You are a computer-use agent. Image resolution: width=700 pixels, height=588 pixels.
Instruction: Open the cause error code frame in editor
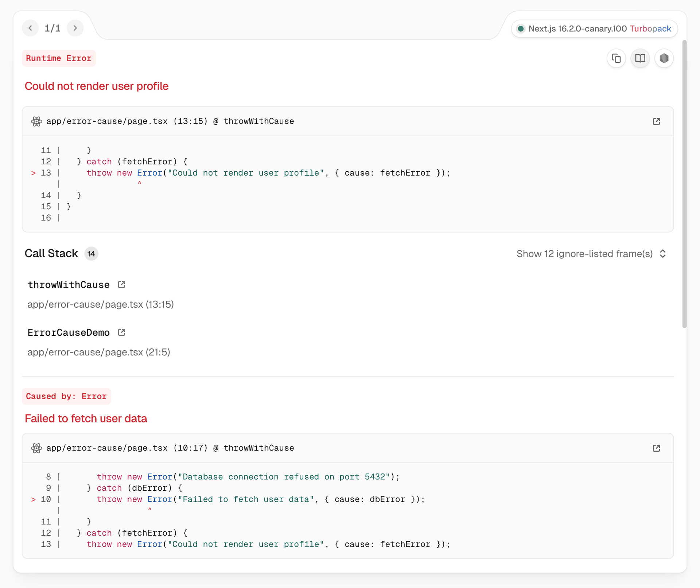pyautogui.click(x=656, y=448)
